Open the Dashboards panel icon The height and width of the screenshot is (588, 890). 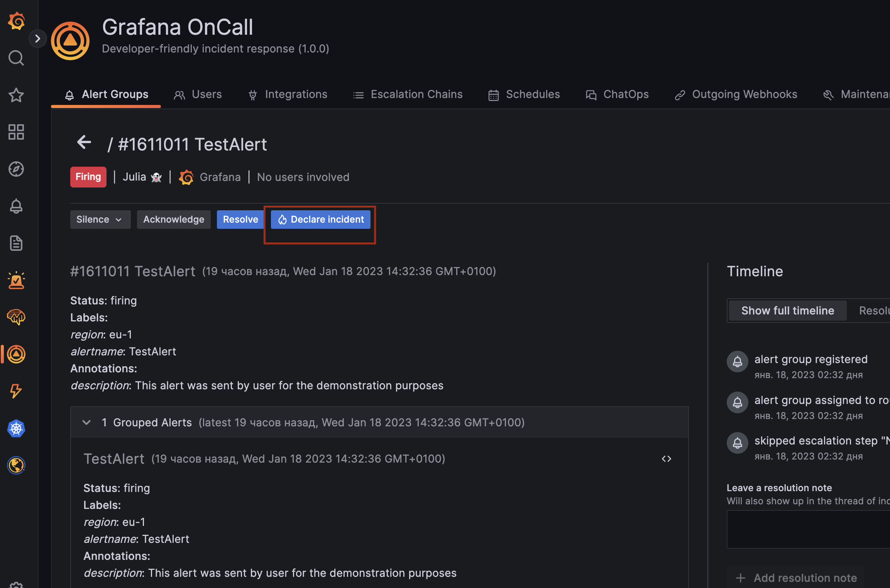(16, 132)
